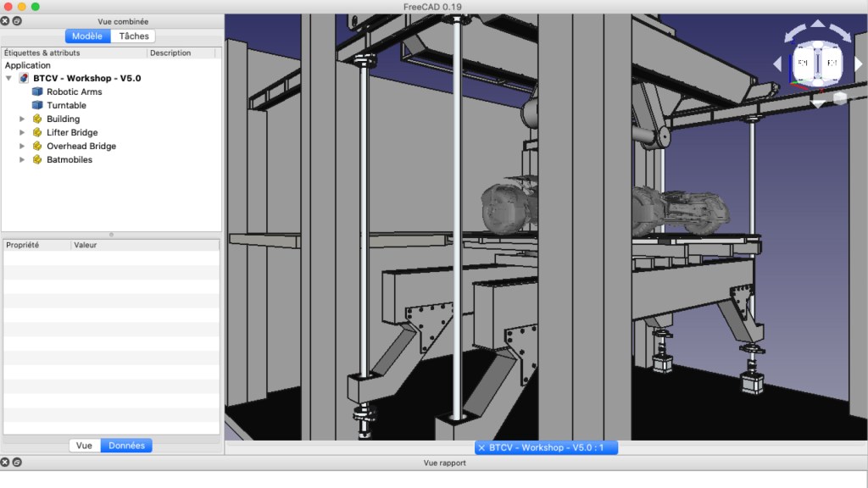Click the navigation cube's down arrow
The image size is (868, 488).
pyautogui.click(x=817, y=103)
